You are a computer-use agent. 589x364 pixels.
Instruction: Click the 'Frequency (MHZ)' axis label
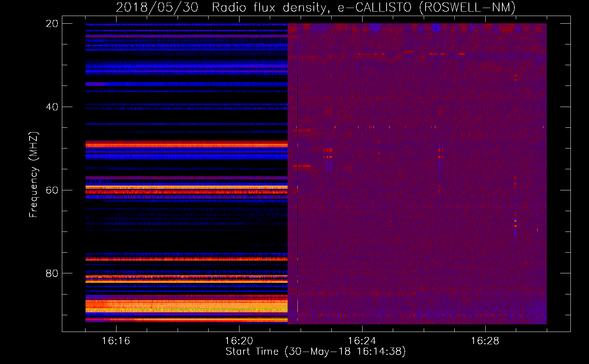(33, 175)
